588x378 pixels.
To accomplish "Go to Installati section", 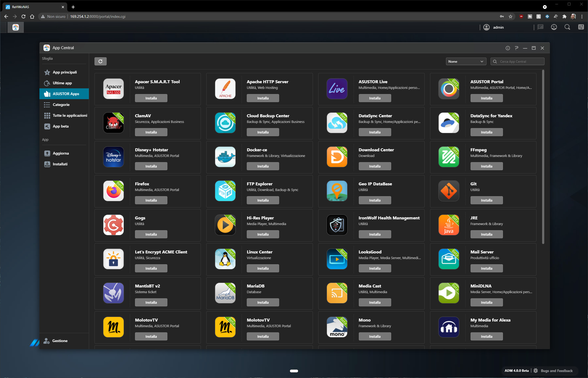I will [x=60, y=164].
